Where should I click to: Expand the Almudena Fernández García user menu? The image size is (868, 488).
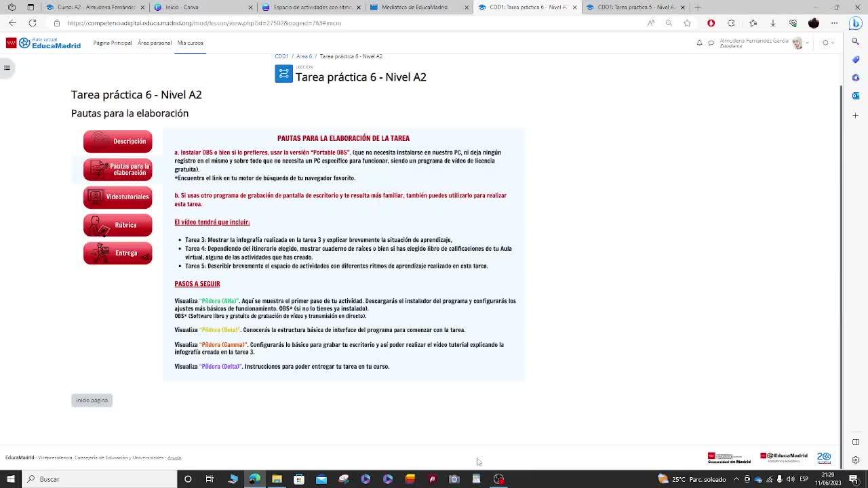click(764, 43)
